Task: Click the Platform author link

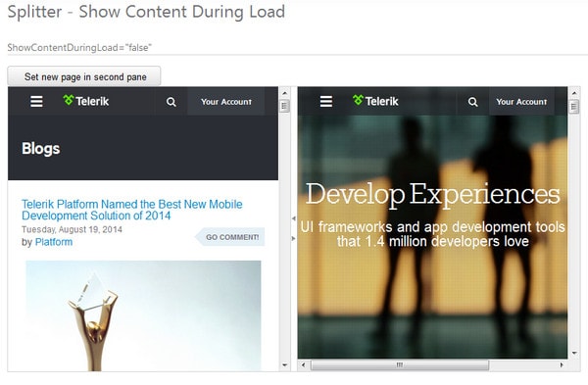Action: pos(54,242)
